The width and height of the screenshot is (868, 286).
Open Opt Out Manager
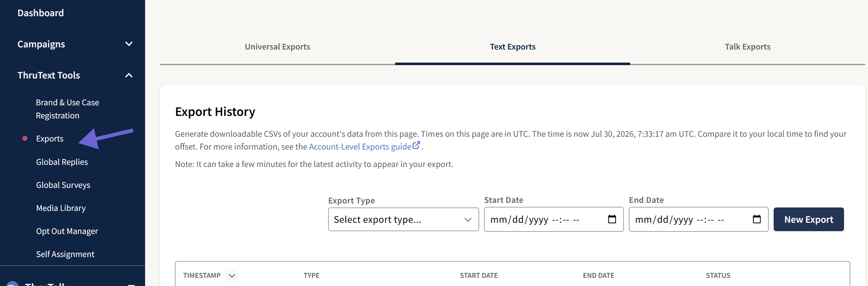67,231
